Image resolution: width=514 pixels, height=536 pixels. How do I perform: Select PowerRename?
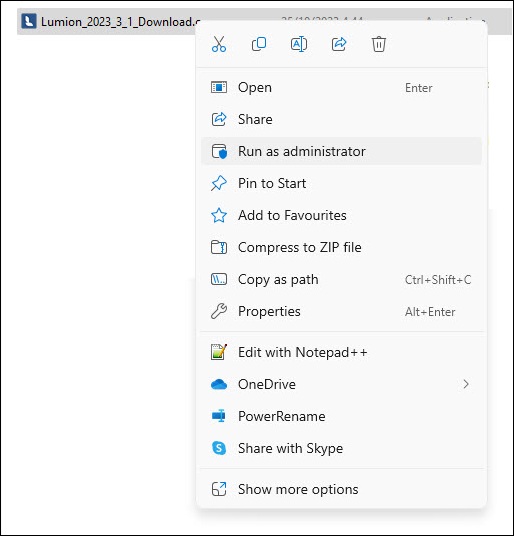[341, 416]
